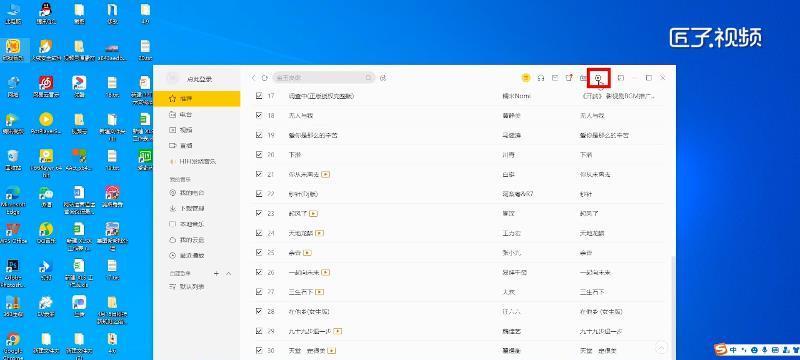Uncheck the checkbox for song 21
Image resolution: width=800 pixels, height=360 pixels.
259,174
